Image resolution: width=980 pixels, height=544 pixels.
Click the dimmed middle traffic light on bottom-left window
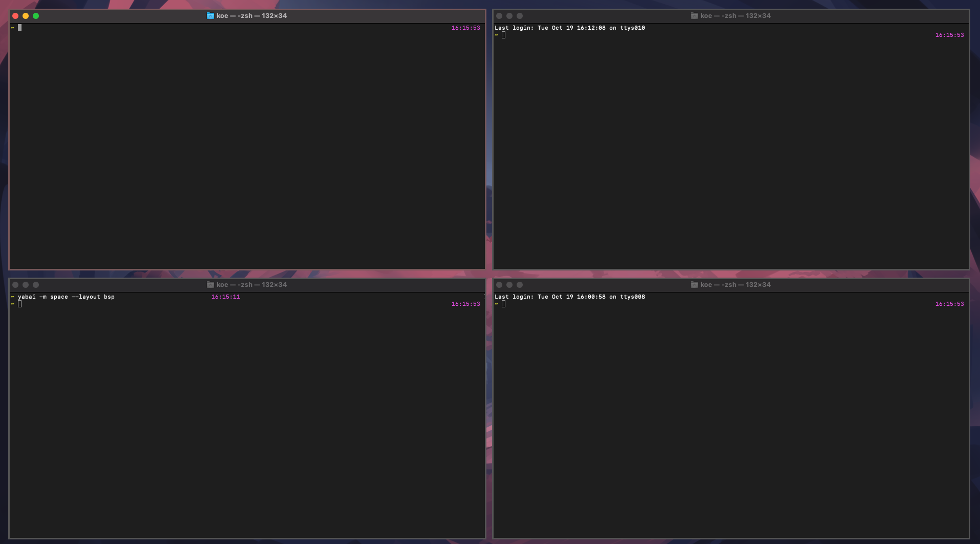tap(26, 284)
